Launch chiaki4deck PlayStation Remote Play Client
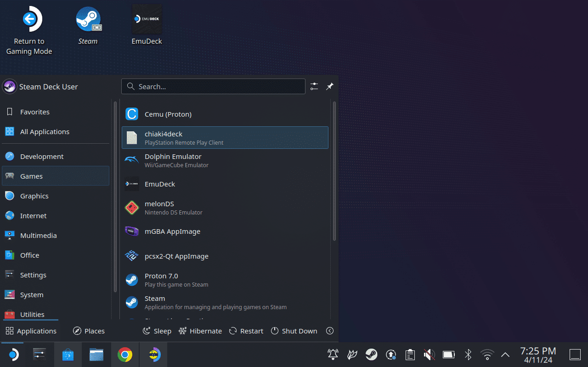The height and width of the screenshot is (367, 588). [225, 138]
